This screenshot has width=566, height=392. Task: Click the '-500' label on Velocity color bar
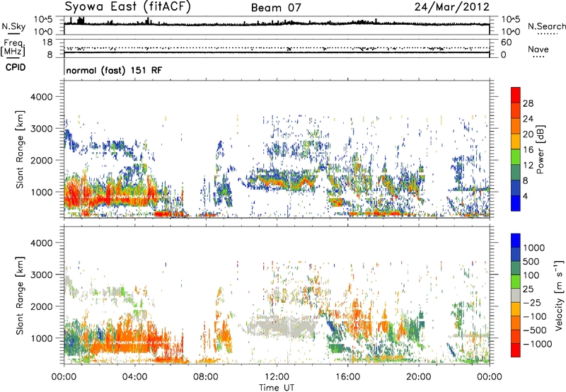(x=535, y=330)
